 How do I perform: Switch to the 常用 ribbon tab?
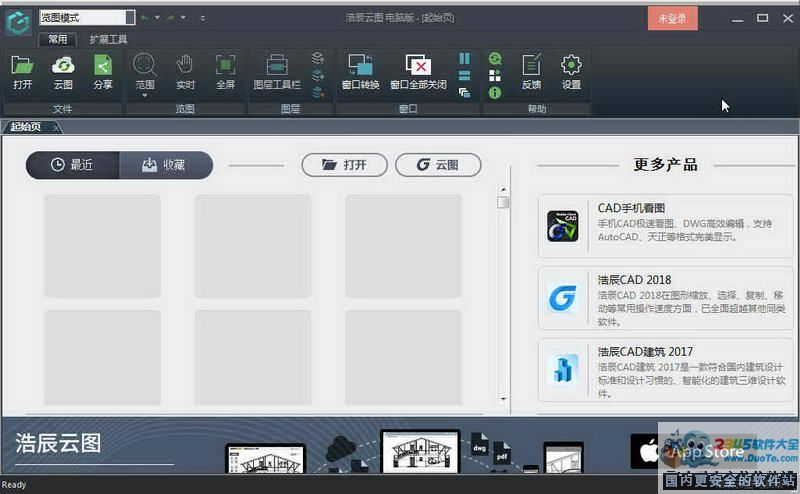[x=58, y=39]
